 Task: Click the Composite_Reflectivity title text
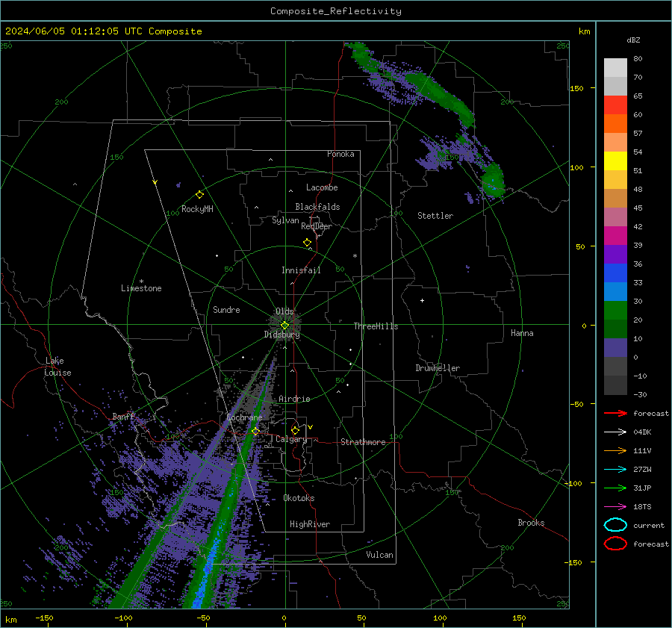[x=336, y=11]
